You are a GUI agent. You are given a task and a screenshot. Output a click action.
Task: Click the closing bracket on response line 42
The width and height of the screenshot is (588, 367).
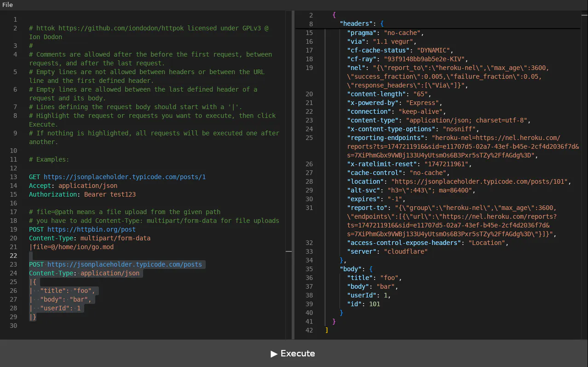tap(327, 330)
